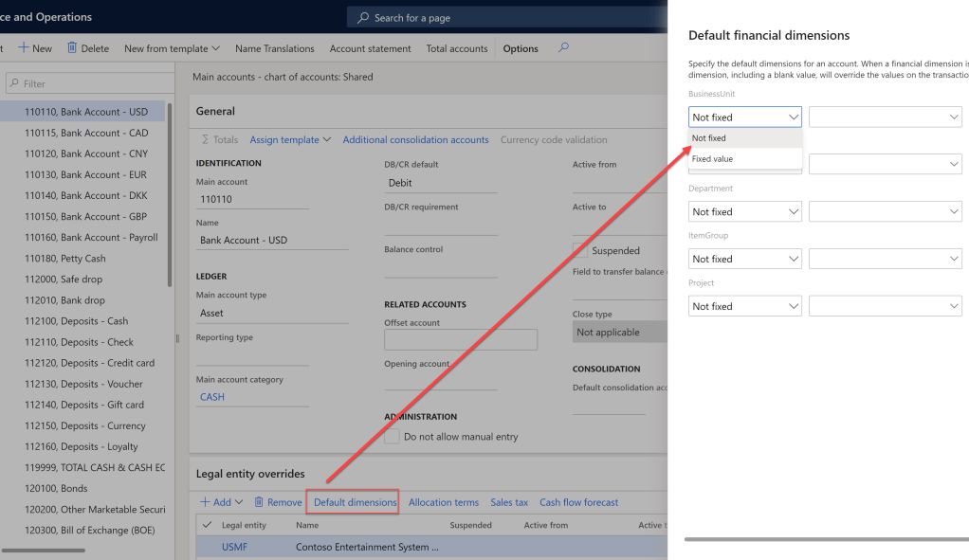Screen dimensions: 969x560
Task: Click the New plus icon in the toolbar
Action: pyautogui.click(x=25, y=48)
